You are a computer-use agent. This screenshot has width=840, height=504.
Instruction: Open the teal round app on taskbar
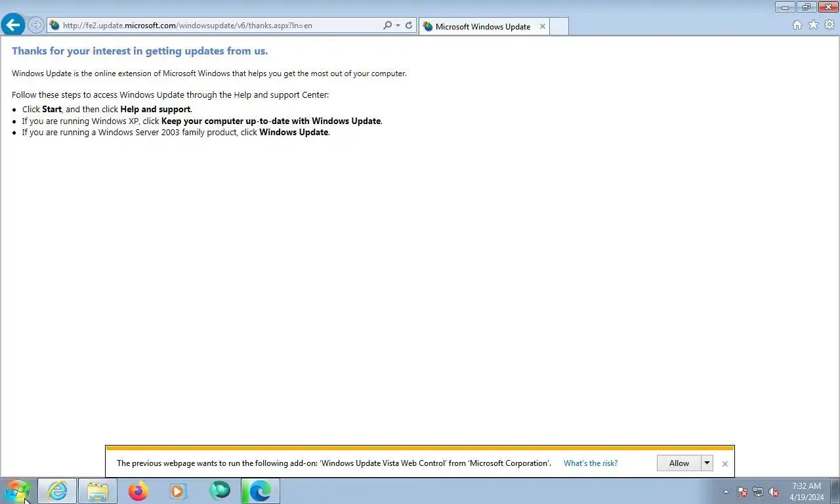tap(219, 491)
